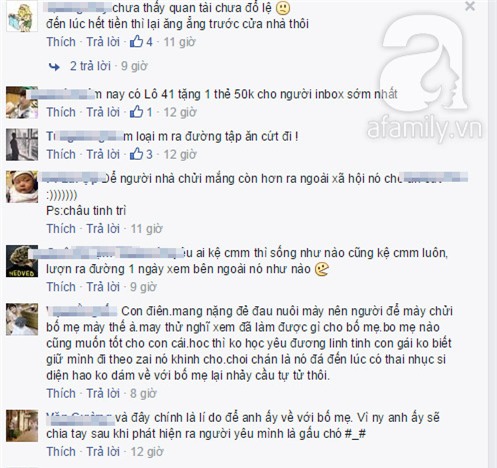Click the thumbs-up icon with 4 likes

tap(136, 42)
